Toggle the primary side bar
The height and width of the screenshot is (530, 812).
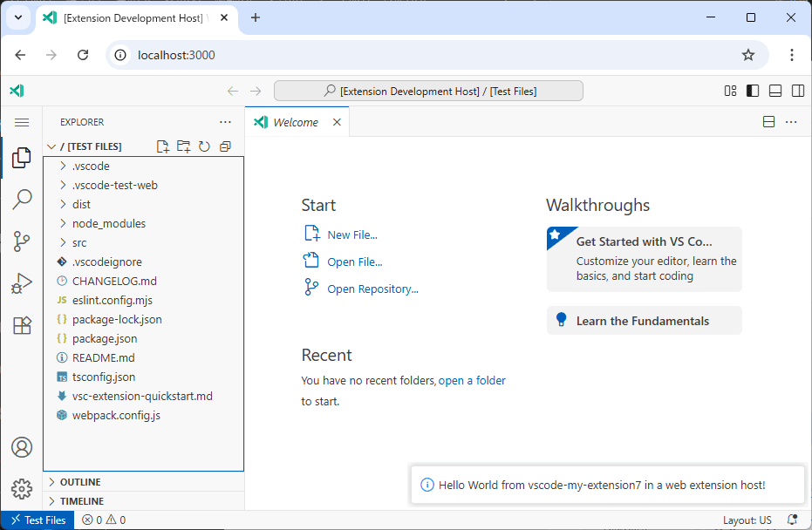pos(753,91)
